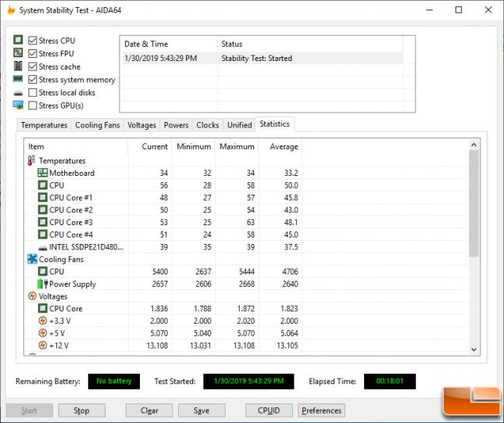Switch to the Cooling Fans tab
This screenshot has width=504, height=423.
[x=98, y=125]
